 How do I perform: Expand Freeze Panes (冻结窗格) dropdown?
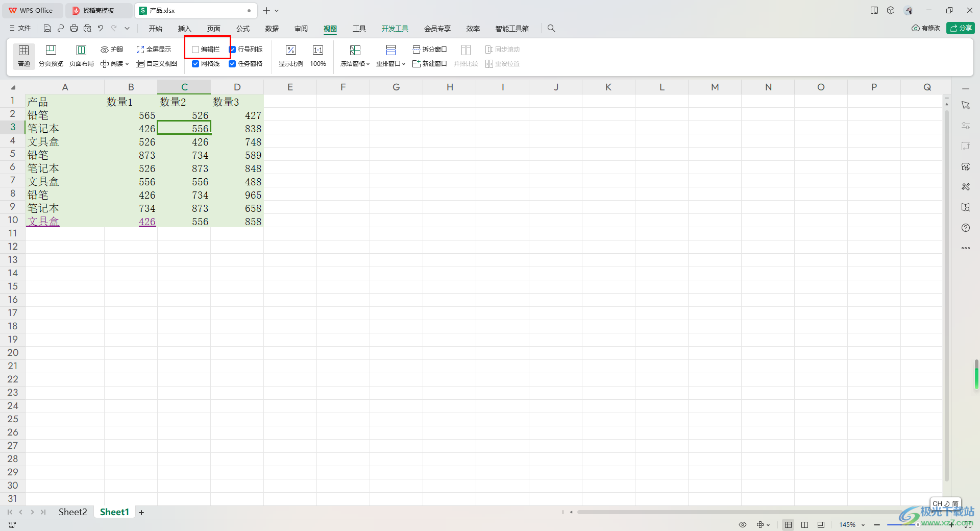click(x=368, y=64)
